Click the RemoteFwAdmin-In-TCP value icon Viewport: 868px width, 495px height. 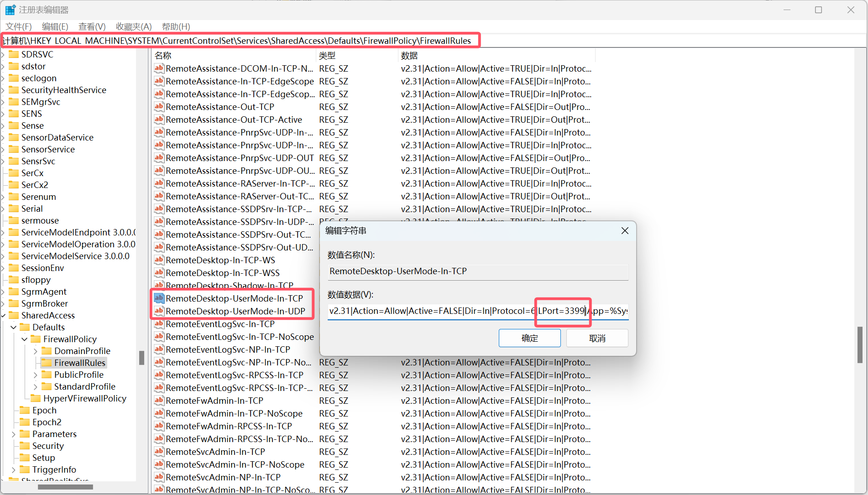[x=159, y=401]
